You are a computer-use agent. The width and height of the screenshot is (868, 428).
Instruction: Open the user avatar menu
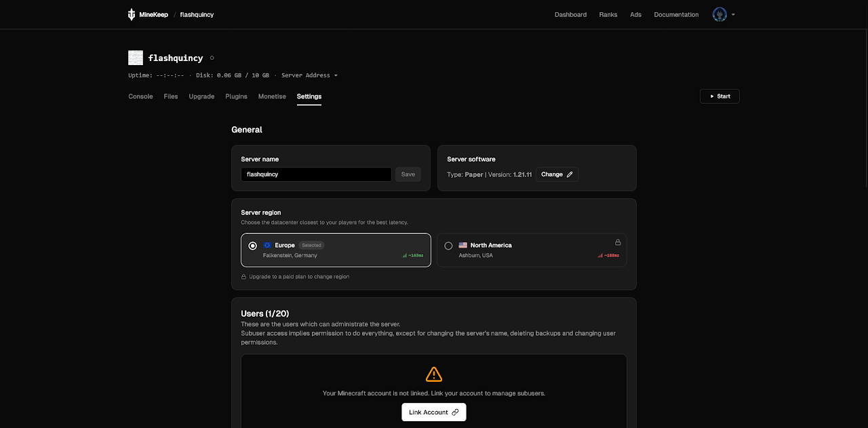(x=719, y=14)
